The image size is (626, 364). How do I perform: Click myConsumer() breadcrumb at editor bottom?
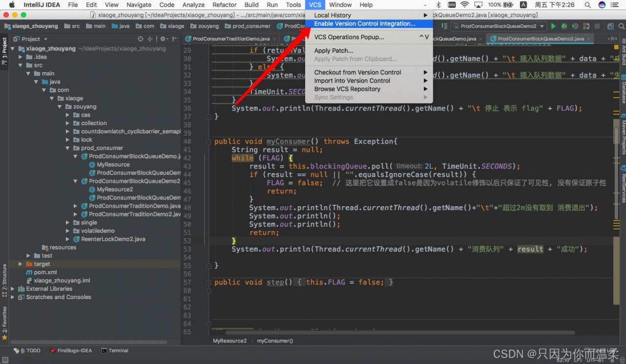pyautogui.click(x=275, y=341)
